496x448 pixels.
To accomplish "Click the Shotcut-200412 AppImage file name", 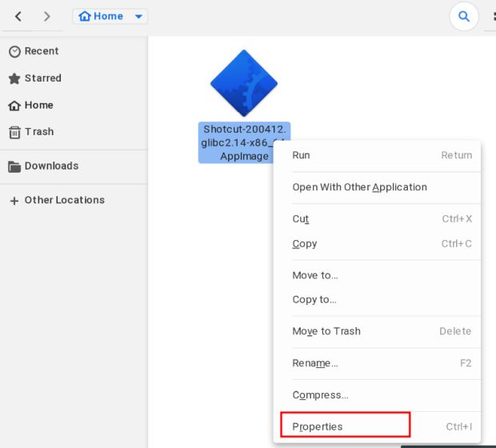I will pos(244,142).
